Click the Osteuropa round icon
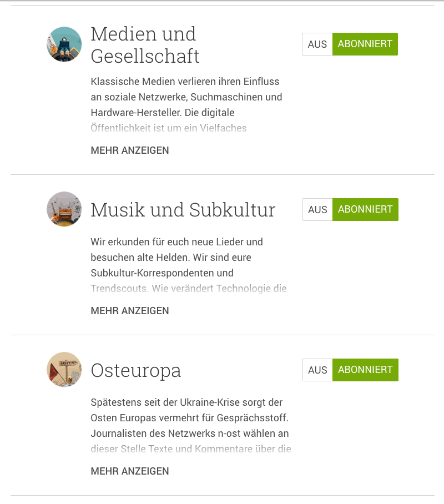Viewport: 444px width, 504px height. 64,370
